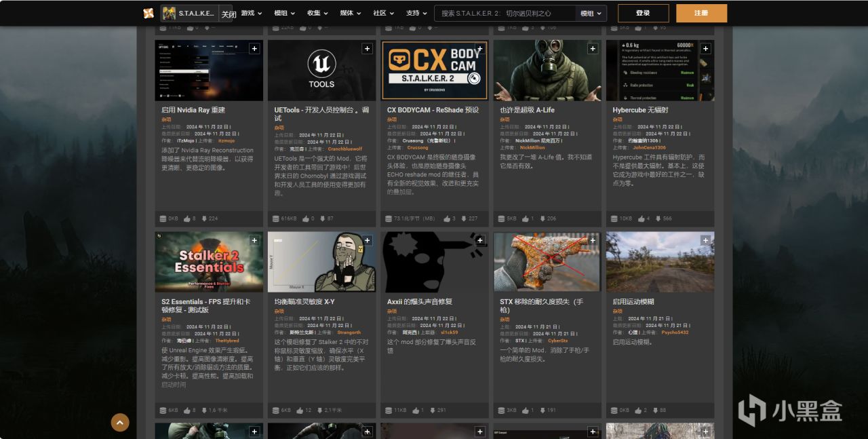Click the Stalker 2 Essentials thumbnail

(209, 262)
